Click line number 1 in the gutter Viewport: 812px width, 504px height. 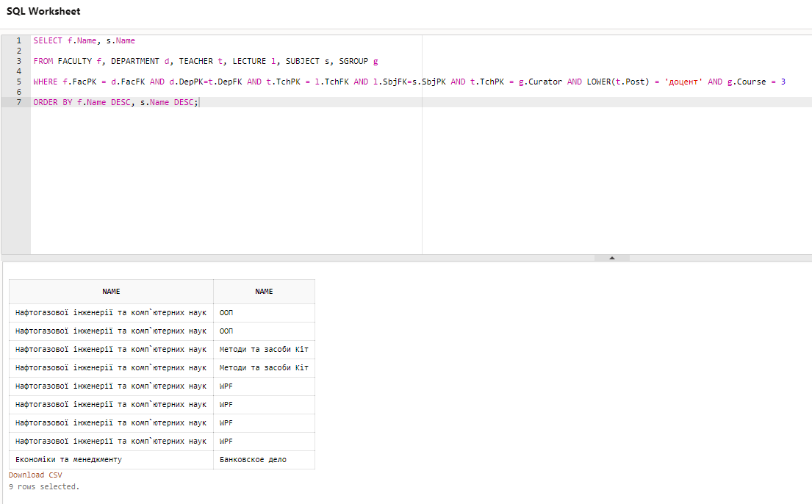point(18,41)
